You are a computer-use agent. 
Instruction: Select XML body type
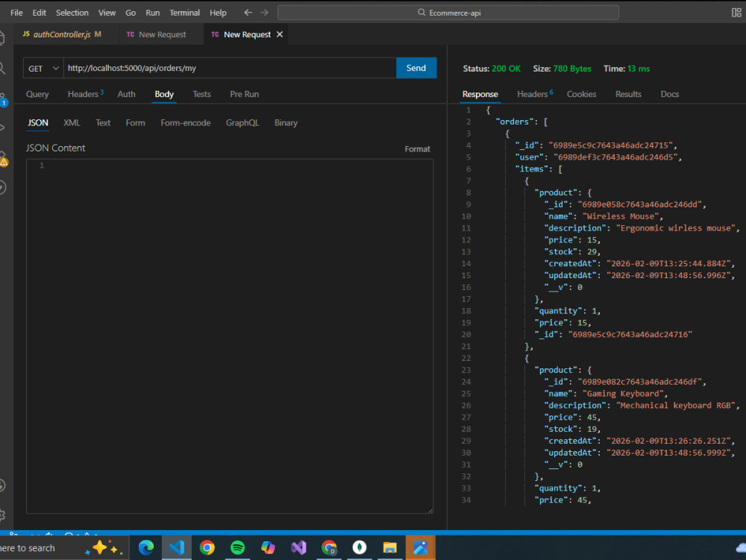point(72,122)
